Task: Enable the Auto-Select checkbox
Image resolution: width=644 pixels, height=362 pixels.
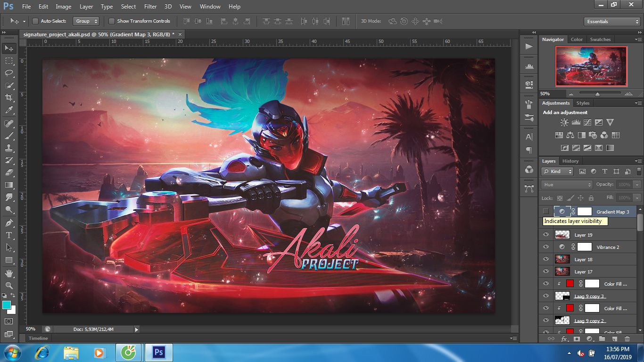Action: pyautogui.click(x=35, y=21)
